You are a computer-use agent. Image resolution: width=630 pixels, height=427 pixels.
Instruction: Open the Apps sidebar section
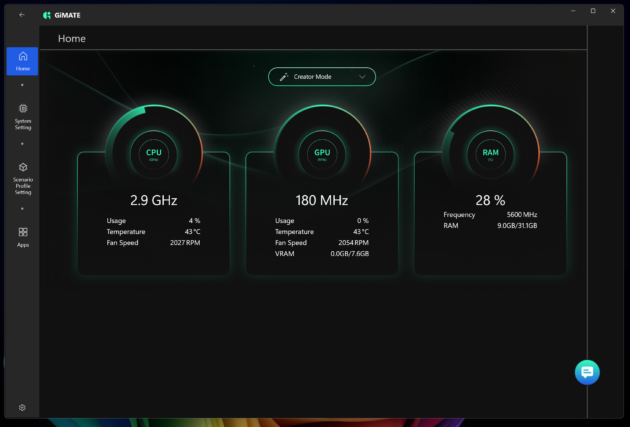pos(23,237)
